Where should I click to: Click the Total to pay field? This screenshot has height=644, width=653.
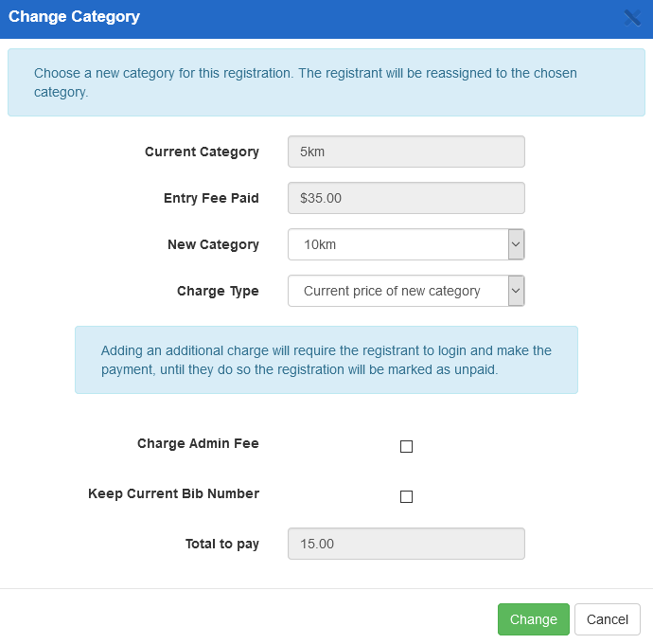(x=406, y=544)
